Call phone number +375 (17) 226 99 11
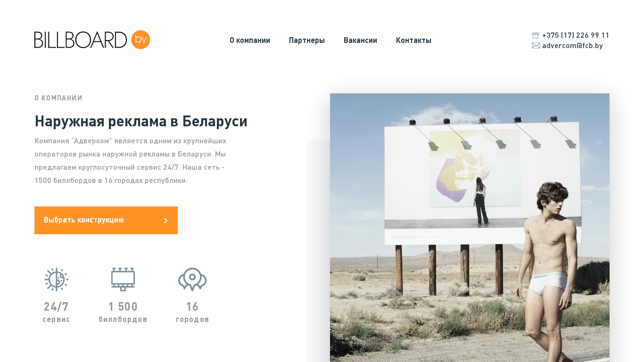 [x=576, y=35]
